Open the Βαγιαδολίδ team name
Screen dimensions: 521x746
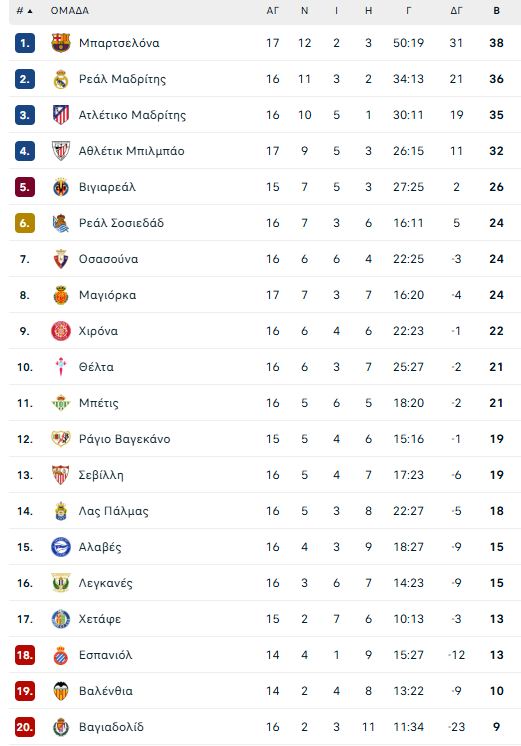[x=111, y=727]
